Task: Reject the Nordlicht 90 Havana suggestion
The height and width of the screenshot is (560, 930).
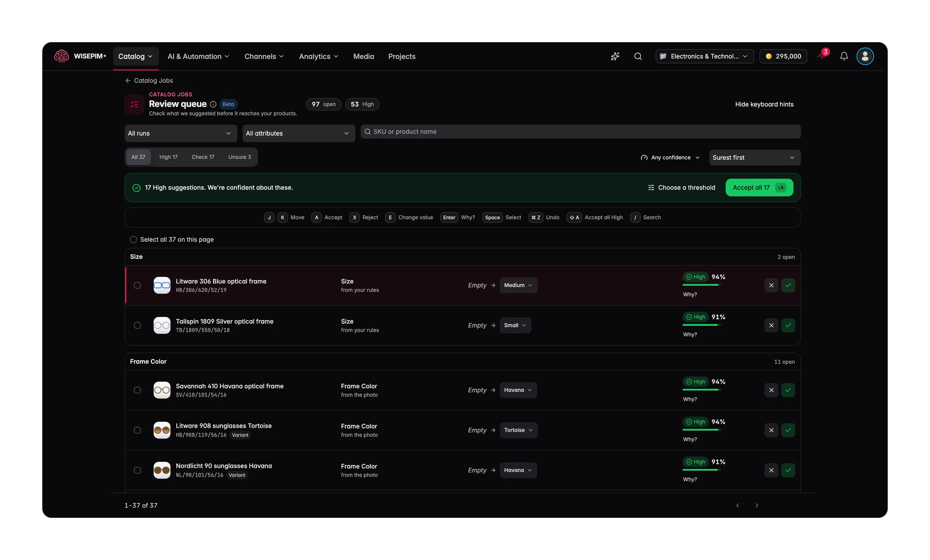Action: 771,470
